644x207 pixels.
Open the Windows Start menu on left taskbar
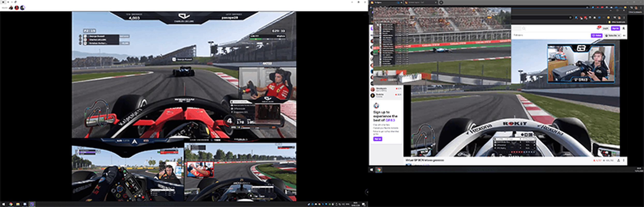click(4, 204)
